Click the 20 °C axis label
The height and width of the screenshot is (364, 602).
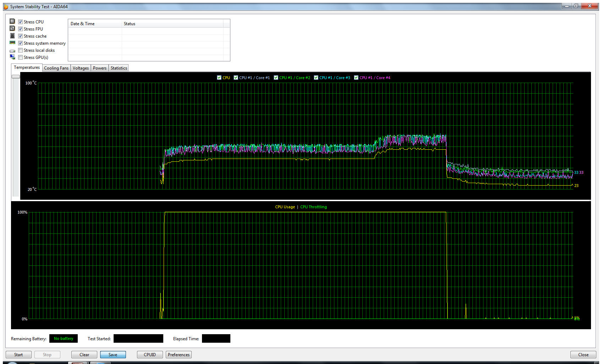32,189
